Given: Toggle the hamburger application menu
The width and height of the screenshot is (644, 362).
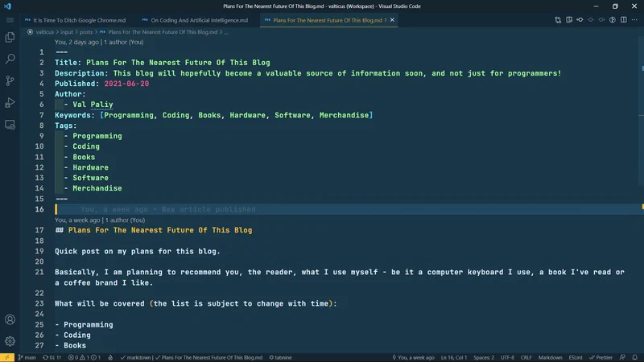Looking at the screenshot, I should click(10, 19).
